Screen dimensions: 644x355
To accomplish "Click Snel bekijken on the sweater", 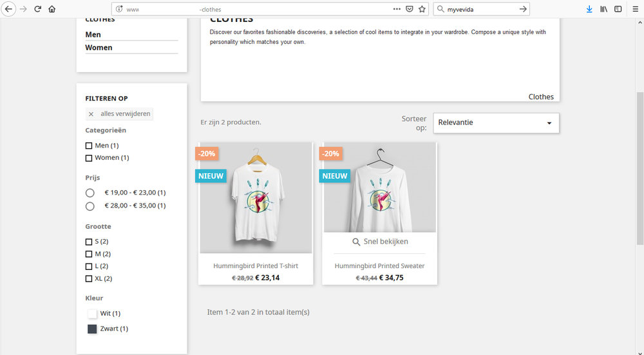I will (386, 242).
